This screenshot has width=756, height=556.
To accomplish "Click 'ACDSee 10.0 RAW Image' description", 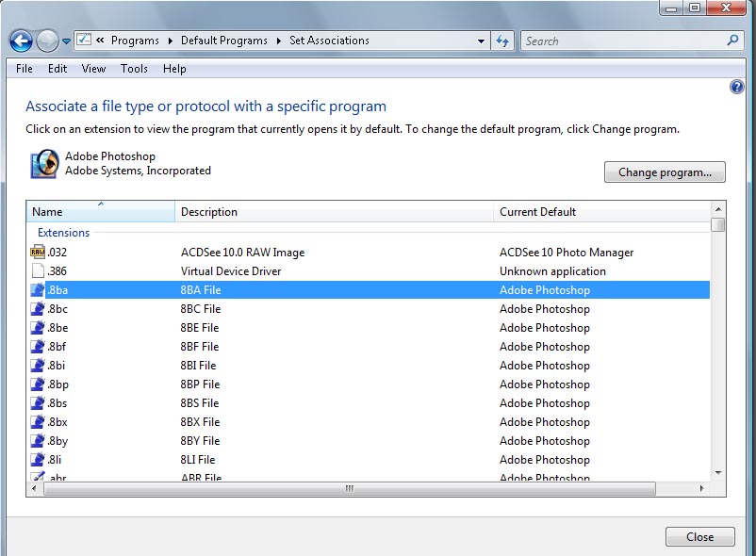I will (242, 252).
